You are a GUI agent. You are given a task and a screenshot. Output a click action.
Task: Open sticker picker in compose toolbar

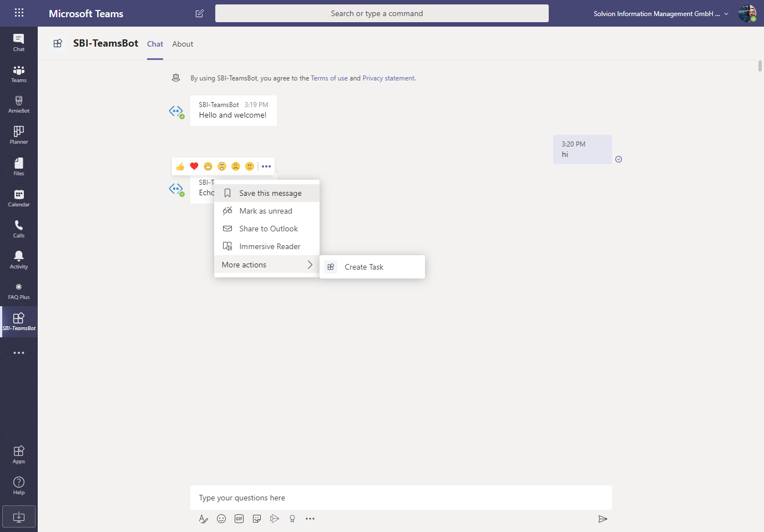[x=257, y=519]
